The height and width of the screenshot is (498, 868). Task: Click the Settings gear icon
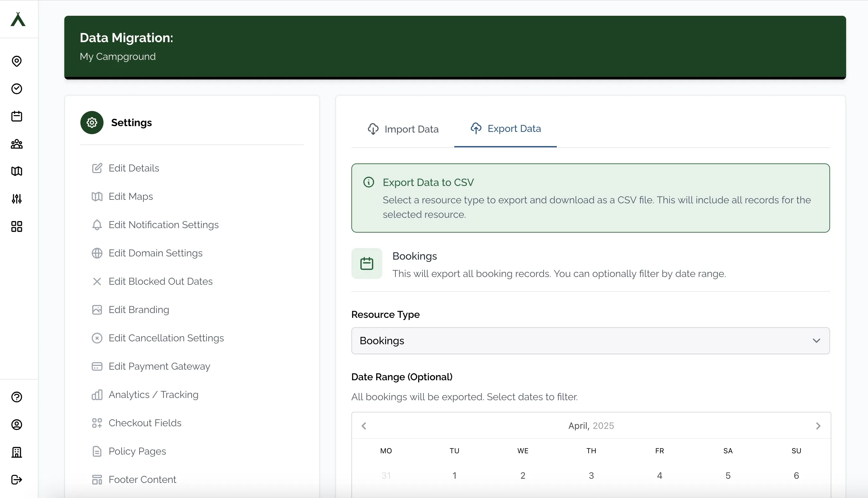pos(92,123)
